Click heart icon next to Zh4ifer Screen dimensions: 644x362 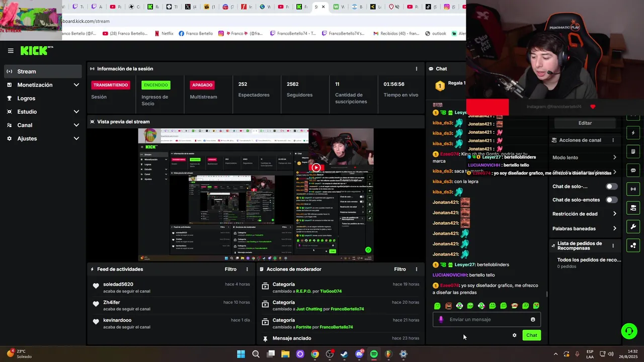pos(96,304)
